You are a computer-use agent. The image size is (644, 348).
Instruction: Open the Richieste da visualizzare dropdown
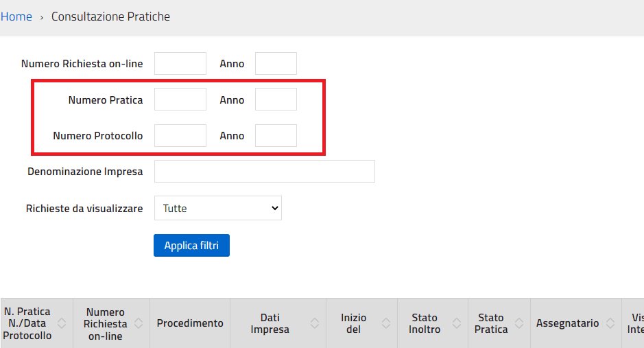click(218, 208)
